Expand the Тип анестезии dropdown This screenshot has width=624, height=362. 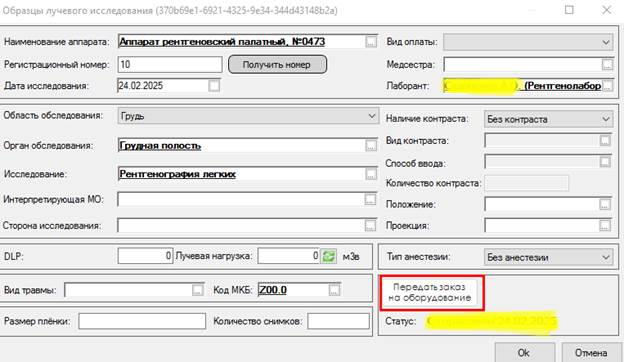[606, 257]
